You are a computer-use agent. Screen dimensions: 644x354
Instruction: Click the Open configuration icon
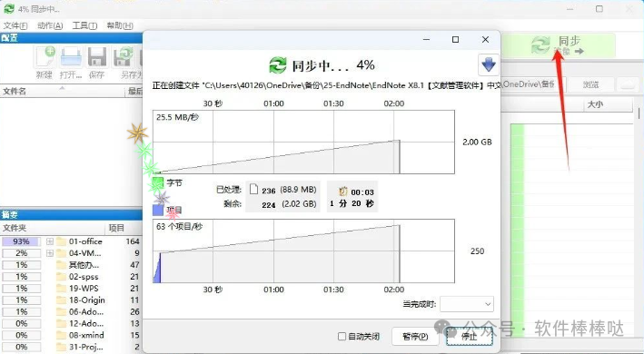coord(71,57)
